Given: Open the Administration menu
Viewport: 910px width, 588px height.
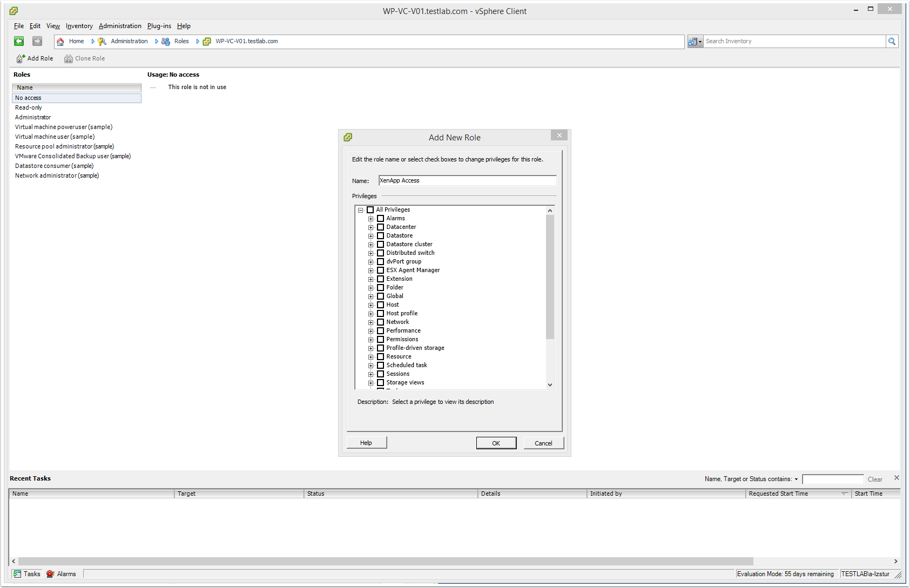Looking at the screenshot, I should [120, 26].
